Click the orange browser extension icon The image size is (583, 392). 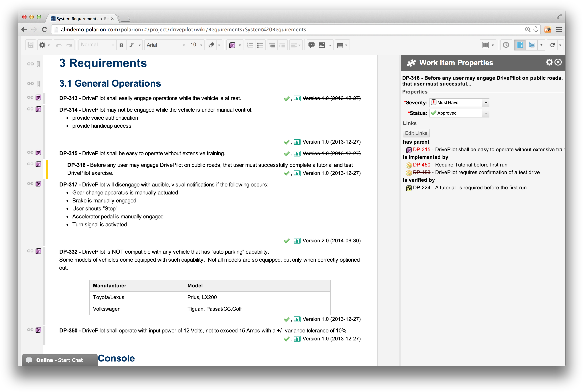(548, 29)
